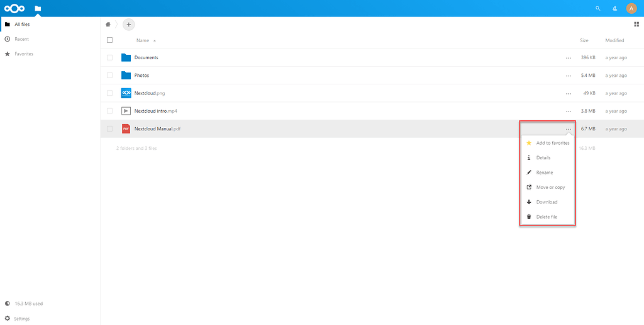
Task: Check the Nextcloud Manual.pdf checkbox
Action: coord(109,128)
